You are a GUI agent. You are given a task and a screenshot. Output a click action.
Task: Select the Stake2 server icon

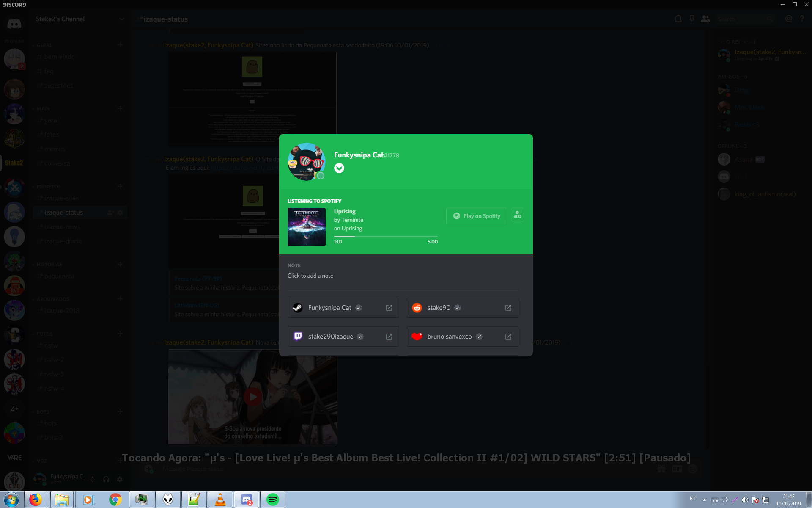[x=14, y=163]
